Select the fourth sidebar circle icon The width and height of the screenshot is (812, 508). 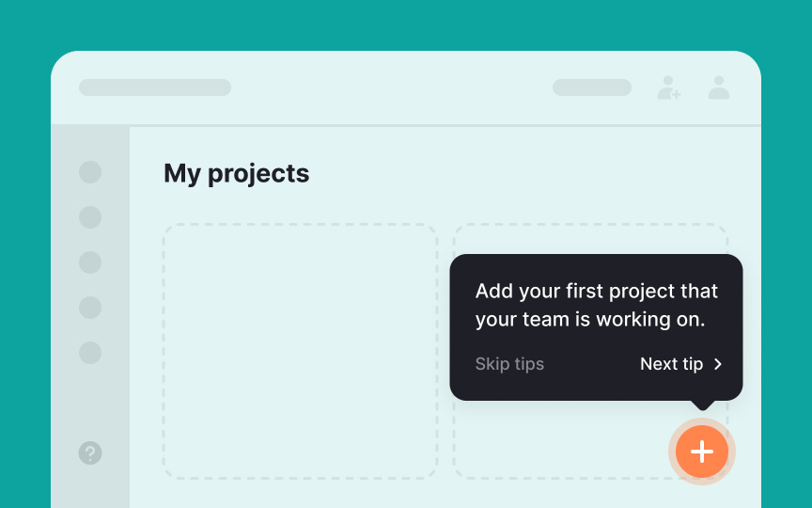[90, 308]
